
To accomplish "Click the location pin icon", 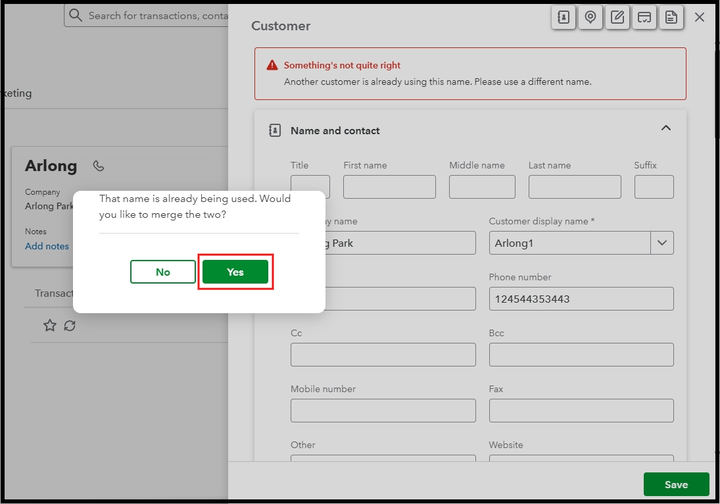I will [x=591, y=18].
